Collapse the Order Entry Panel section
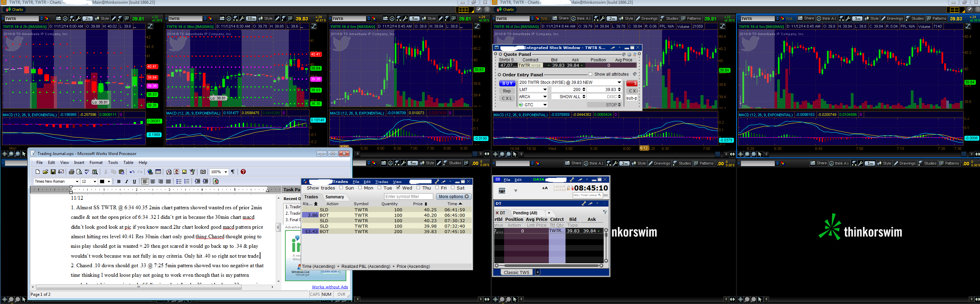This screenshot has height=304, width=980. pos(499,75)
